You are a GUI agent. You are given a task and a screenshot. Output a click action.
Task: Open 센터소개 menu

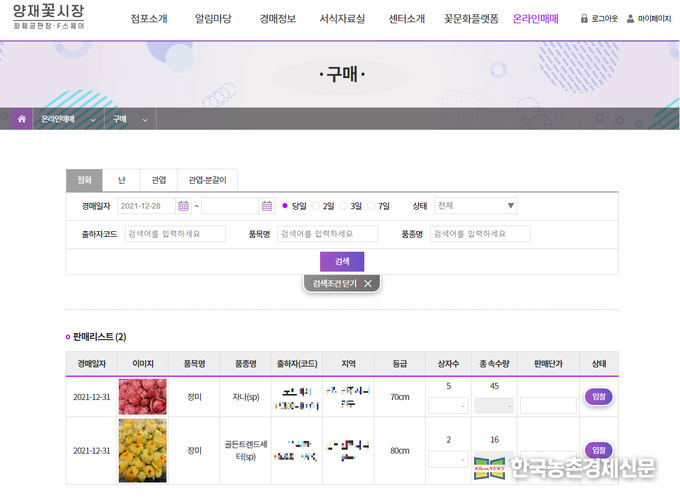(x=407, y=19)
